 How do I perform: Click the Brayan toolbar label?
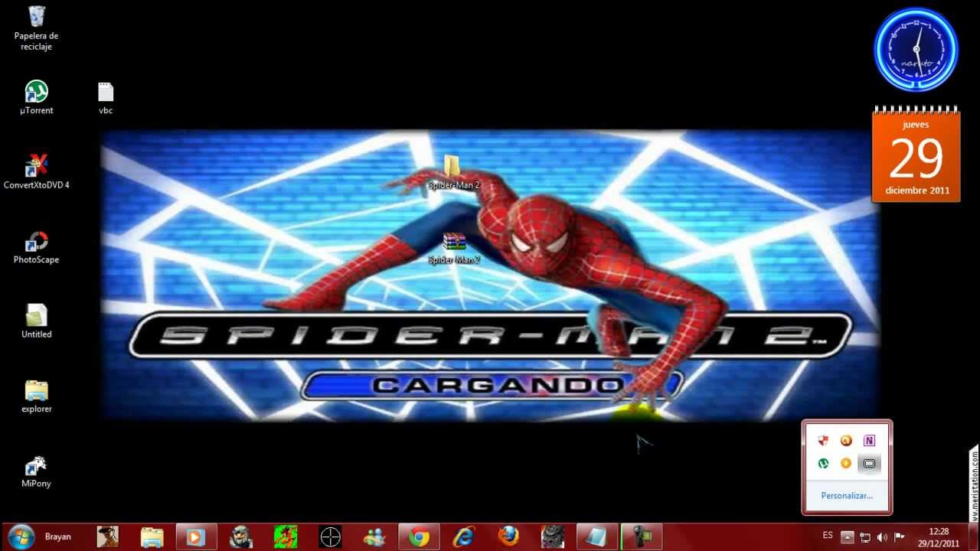pos(57,536)
